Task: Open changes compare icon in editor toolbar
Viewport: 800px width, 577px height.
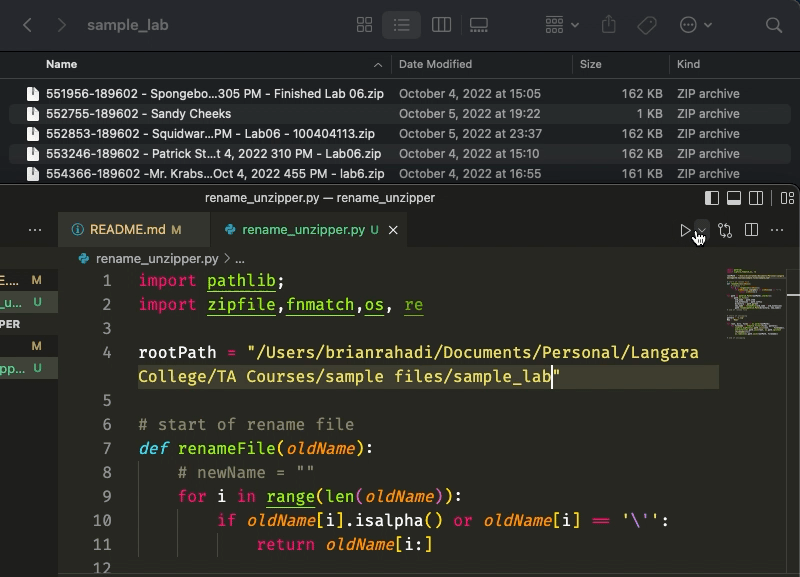Action: pos(725,230)
